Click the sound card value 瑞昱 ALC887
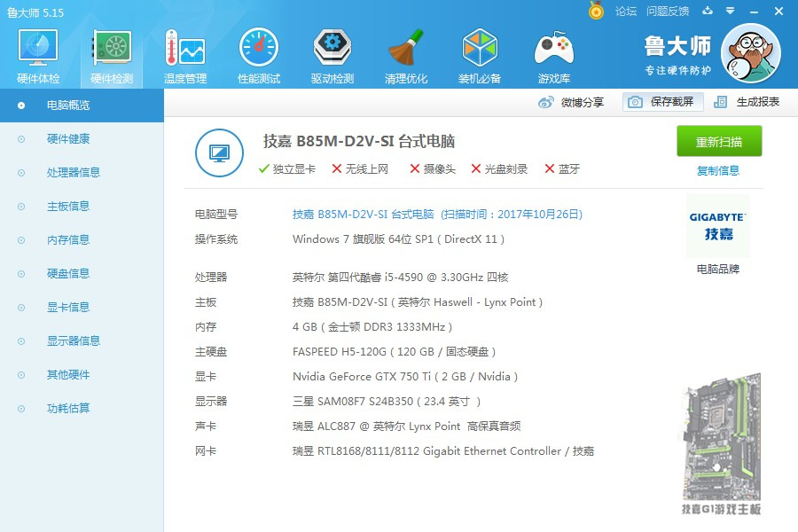Viewport: 798px width, 532px height. pos(406,426)
